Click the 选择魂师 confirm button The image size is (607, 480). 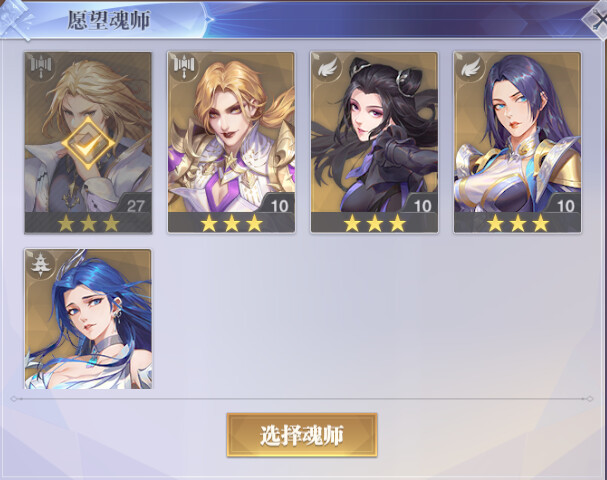point(302,435)
